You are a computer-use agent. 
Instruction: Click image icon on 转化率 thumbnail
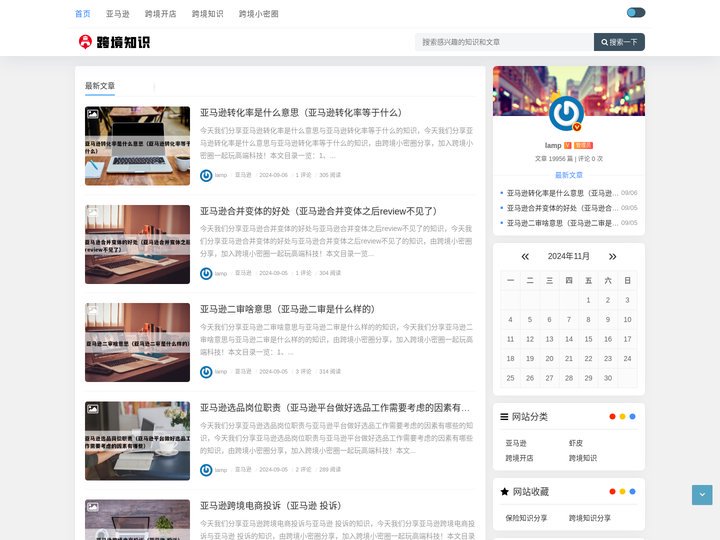[93, 113]
